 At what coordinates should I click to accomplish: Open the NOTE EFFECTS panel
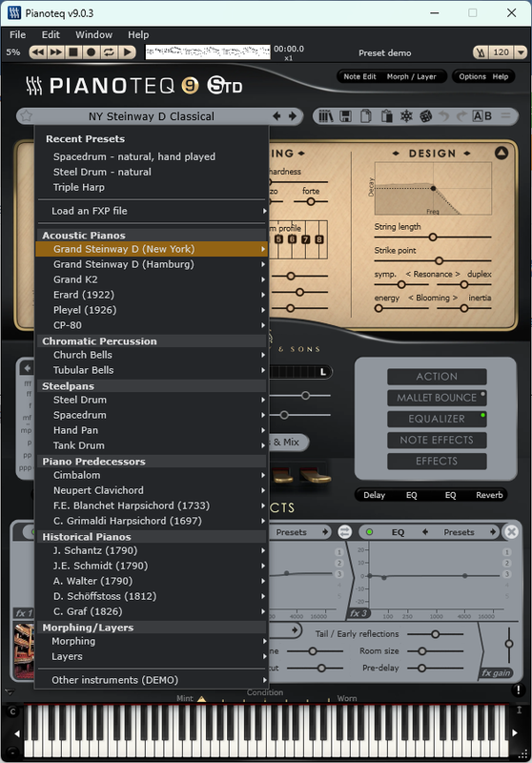tap(437, 440)
